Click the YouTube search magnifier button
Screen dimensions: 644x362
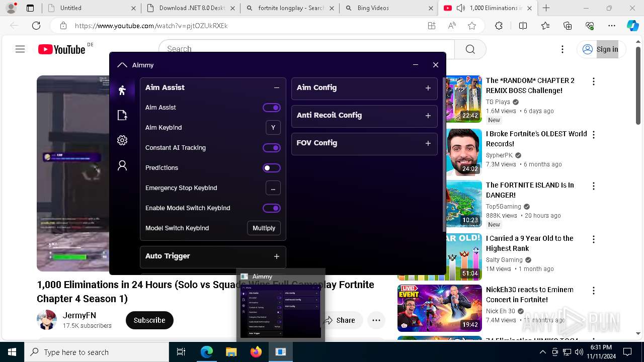470,49
